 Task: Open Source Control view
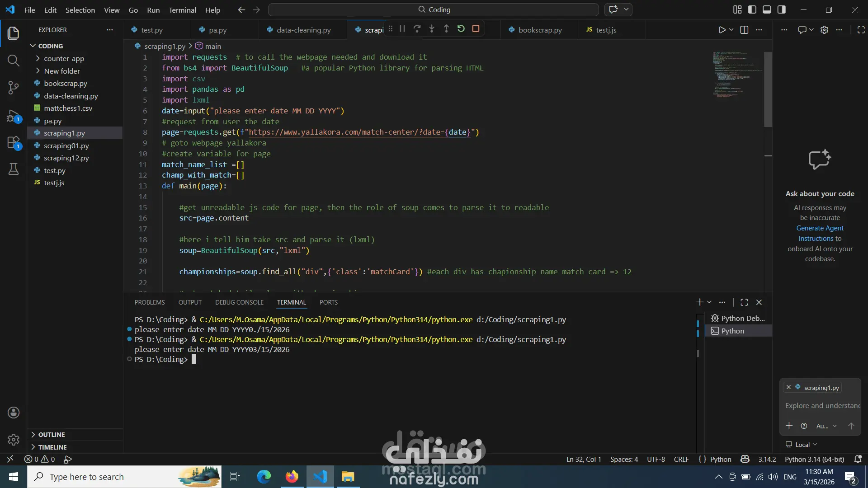pos(14,88)
